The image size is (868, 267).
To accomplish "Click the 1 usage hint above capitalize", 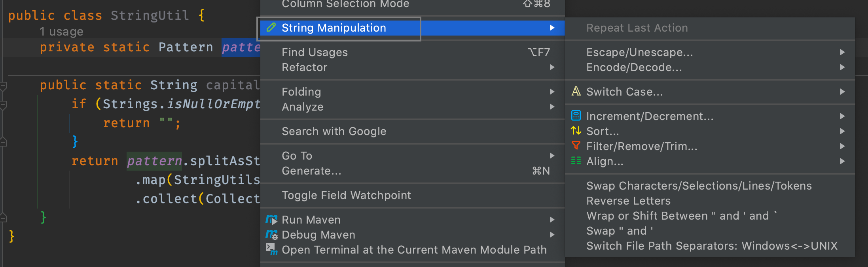I will [61, 31].
